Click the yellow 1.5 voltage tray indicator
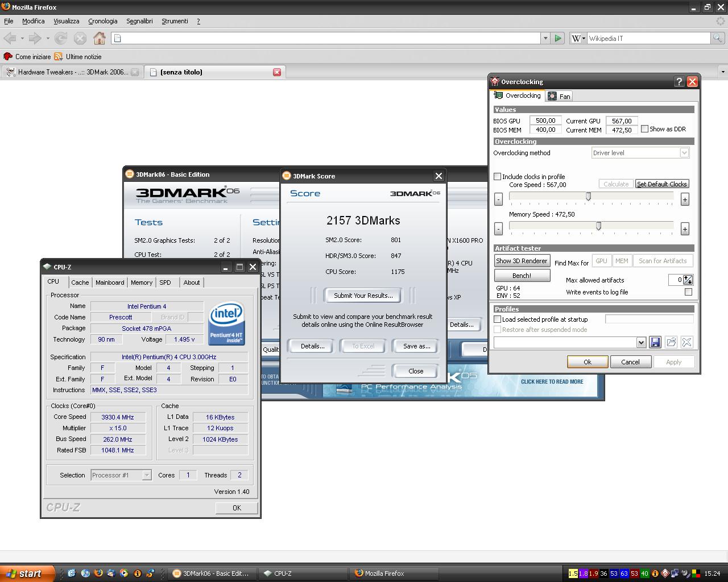Image resolution: width=728 pixels, height=582 pixels. tap(573, 573)
